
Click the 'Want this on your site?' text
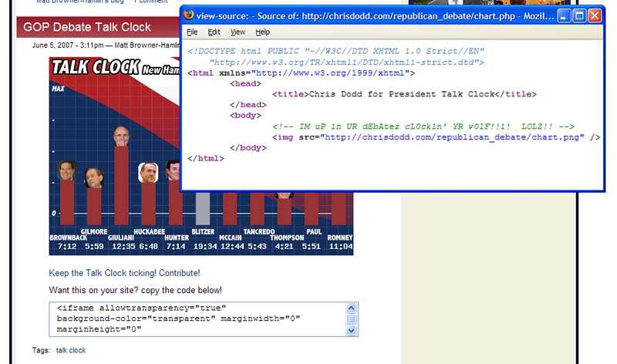pos(136,290)
